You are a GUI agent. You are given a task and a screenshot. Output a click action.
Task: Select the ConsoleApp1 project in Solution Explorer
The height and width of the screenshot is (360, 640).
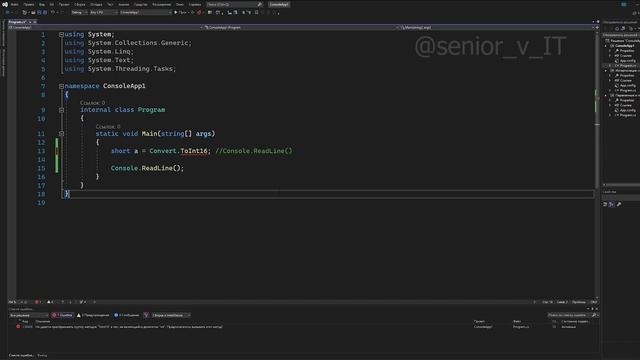[624, 46]
